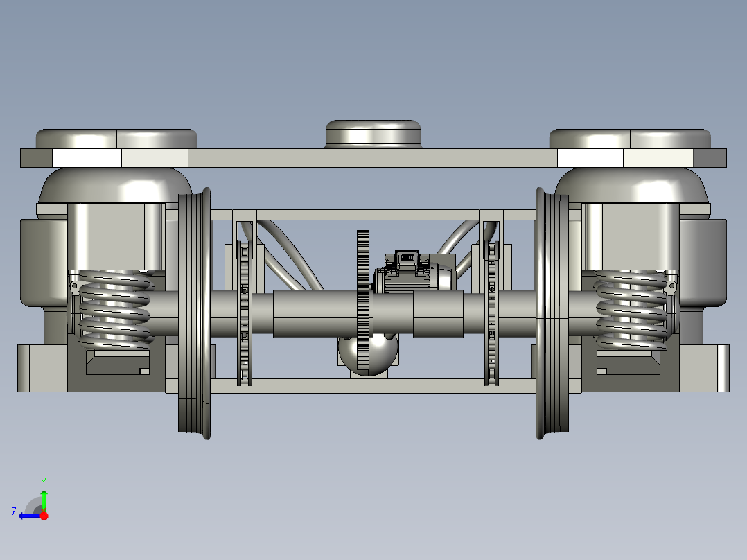Click the blue Z axis arrow on the triad
The height and width of the screenshot is (560, 747).
[x=30, y=516]
